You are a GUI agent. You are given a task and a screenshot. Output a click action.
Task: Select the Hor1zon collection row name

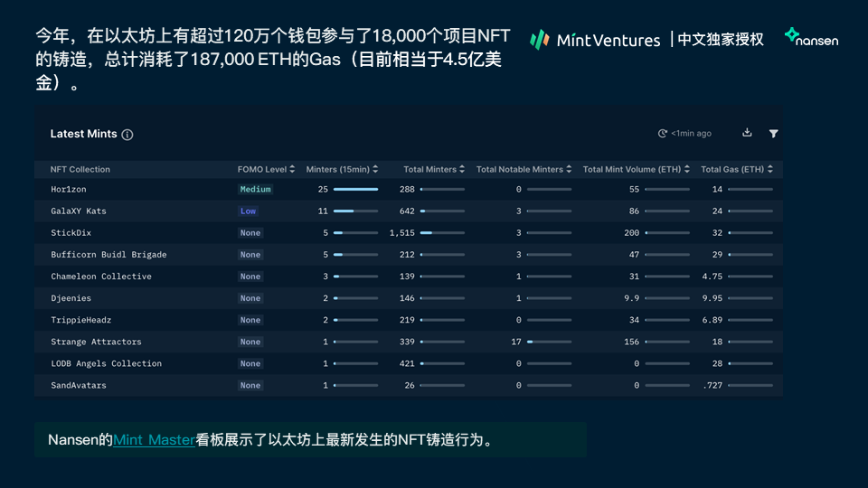pyautogui.click(x=69, y=189)
